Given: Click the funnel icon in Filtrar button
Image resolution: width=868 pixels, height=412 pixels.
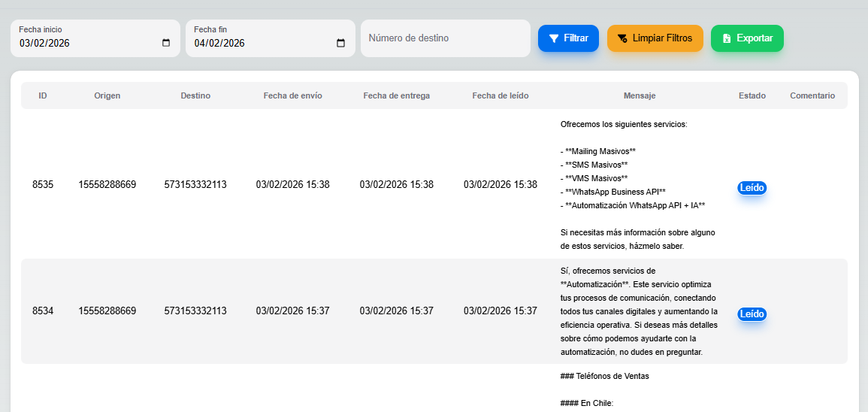Looking at the screenshot, I should [554, 38].
